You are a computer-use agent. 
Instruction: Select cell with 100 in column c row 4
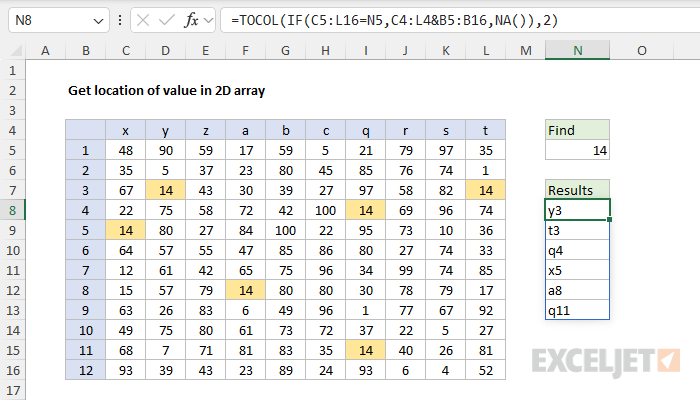point(325,210)
